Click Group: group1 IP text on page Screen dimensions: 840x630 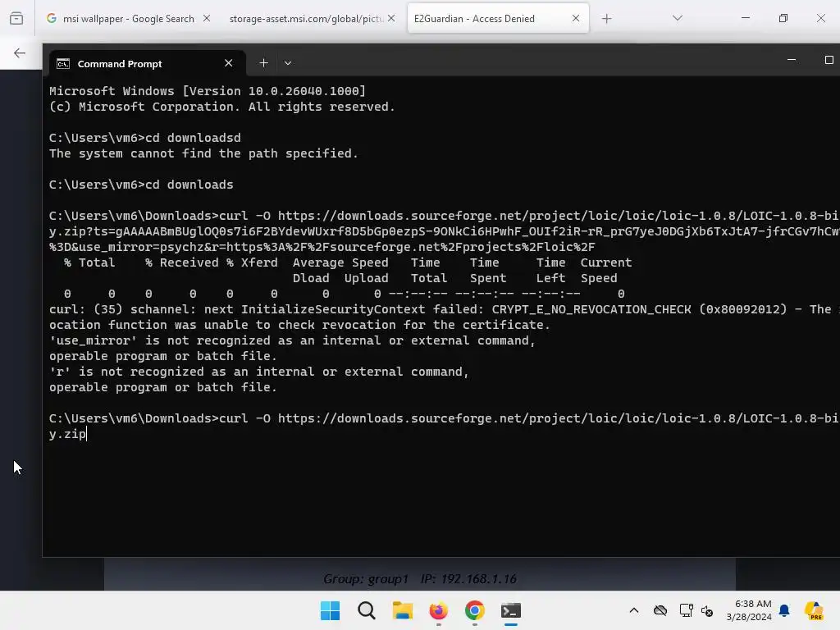(x=420, y=578)
